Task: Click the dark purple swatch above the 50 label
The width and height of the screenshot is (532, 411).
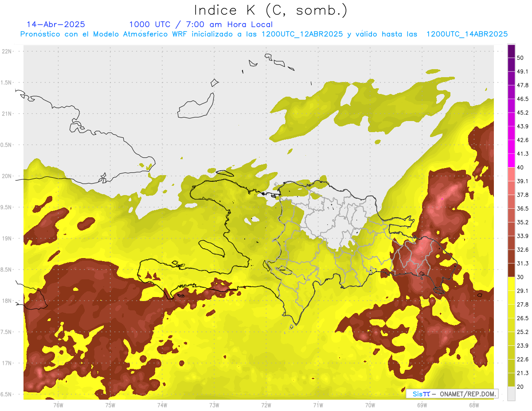Action: 511,51
